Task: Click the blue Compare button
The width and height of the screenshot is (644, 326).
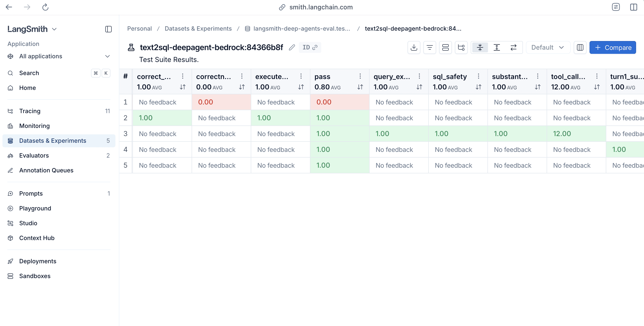Action: click(612, 47)
